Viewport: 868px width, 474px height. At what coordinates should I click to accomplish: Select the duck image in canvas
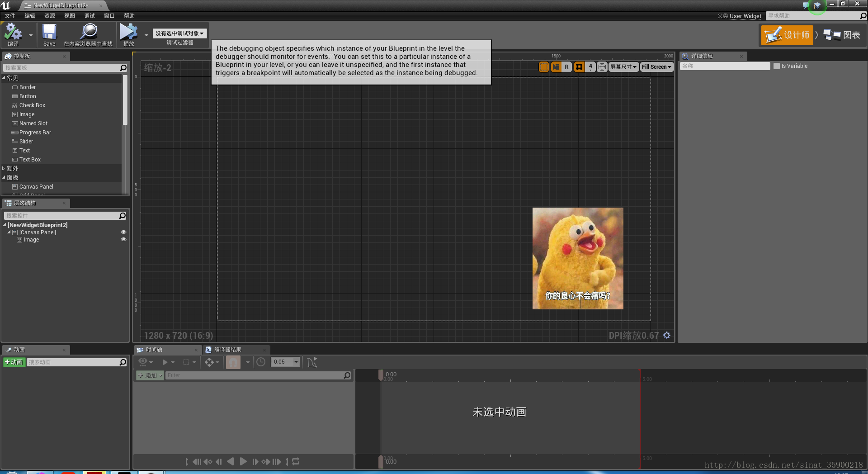pos(578,258)
